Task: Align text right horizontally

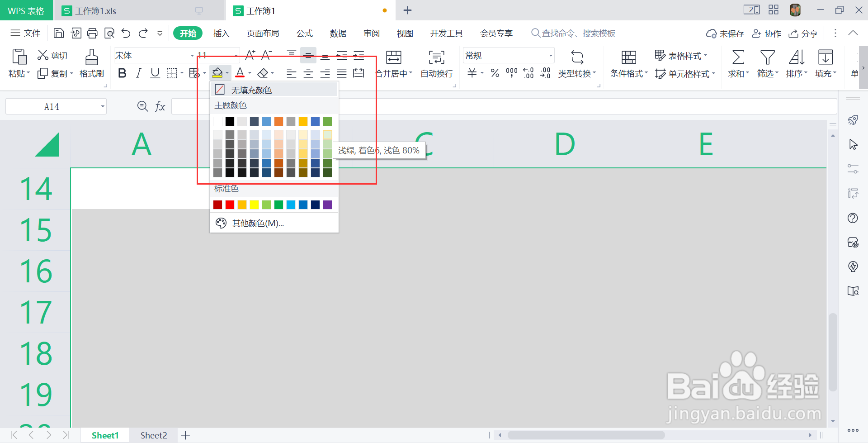Action: tap(325, 73)
